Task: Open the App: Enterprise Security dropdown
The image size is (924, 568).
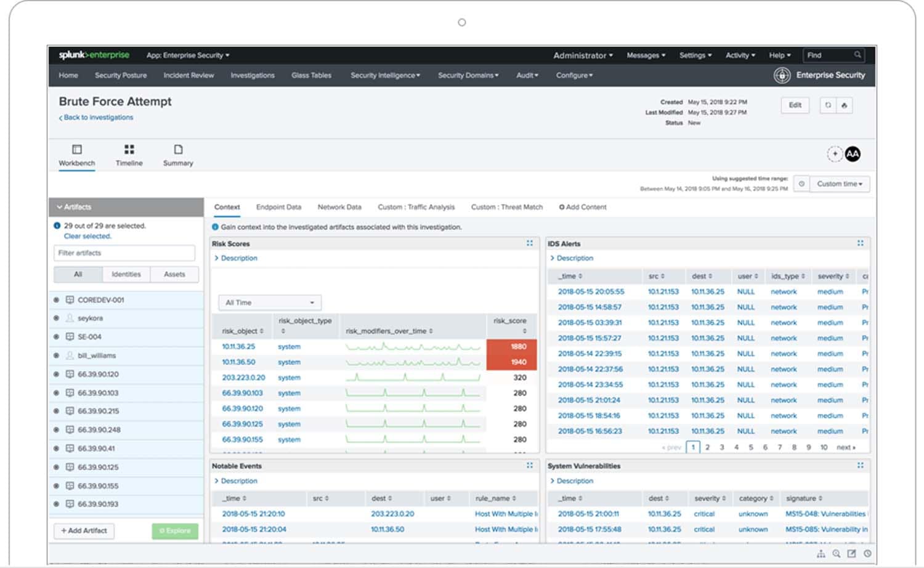Action: (x=188, y=55)
